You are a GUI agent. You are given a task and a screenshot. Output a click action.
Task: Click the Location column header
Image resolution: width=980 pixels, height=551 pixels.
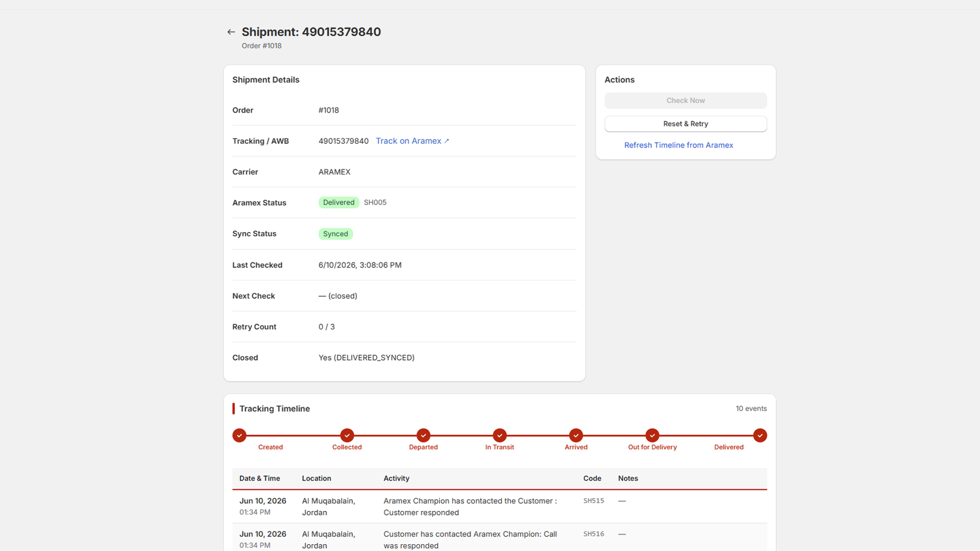coord(317,479)
